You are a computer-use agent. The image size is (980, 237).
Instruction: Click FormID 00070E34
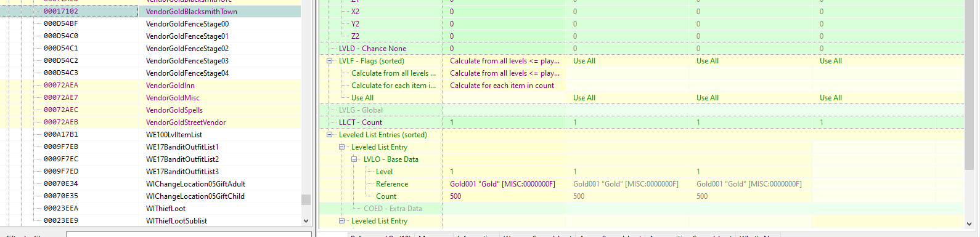[x=61, y=183]
